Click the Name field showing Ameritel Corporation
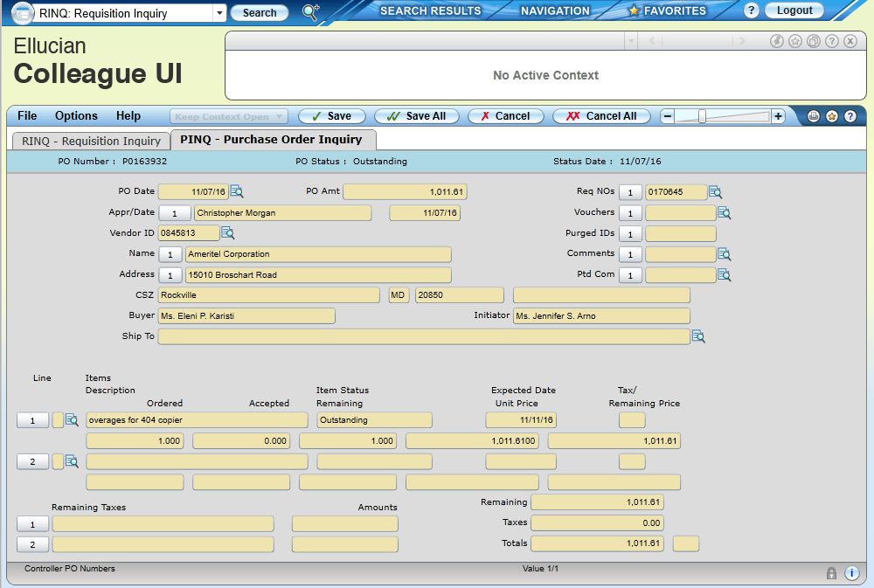874x588 pixels. click(318, 254)
